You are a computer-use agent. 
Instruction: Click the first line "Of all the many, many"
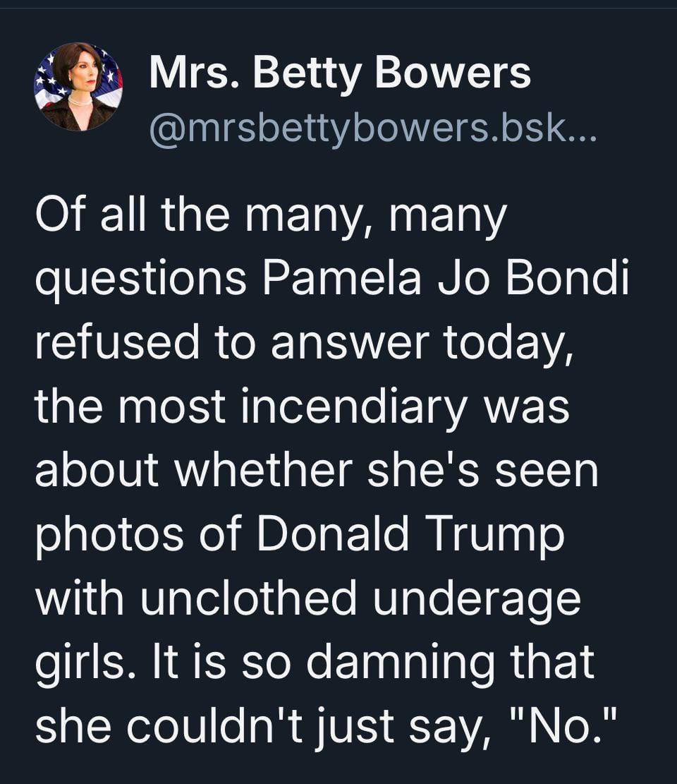[x=270, y=215]
